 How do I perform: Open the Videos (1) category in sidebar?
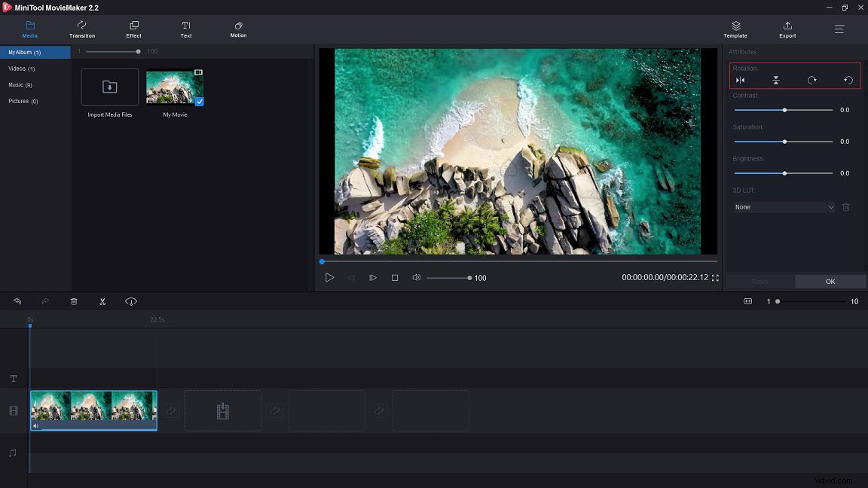(x=23, y=69)
